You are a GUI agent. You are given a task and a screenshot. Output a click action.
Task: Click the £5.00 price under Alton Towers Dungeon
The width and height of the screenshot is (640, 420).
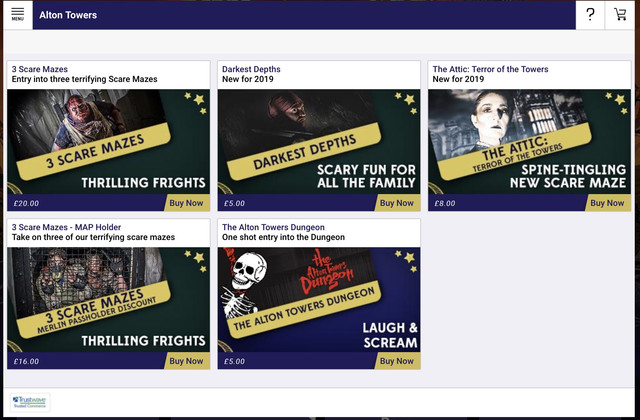(234, 361)
